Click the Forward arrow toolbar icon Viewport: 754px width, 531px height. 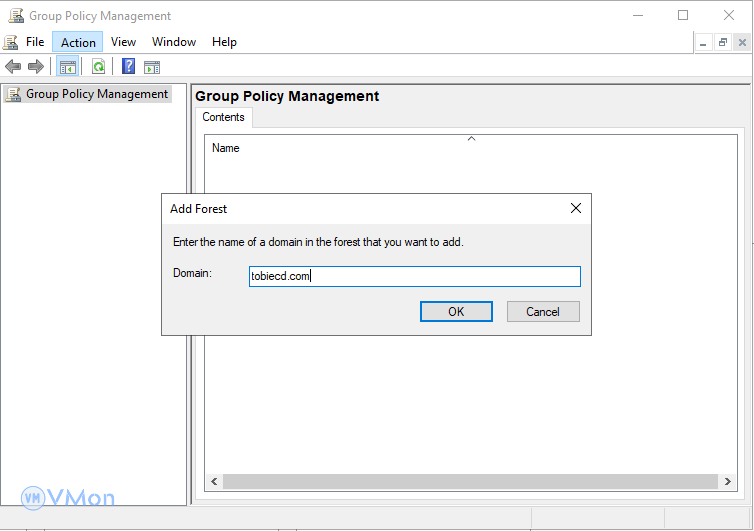coord(36,67)
